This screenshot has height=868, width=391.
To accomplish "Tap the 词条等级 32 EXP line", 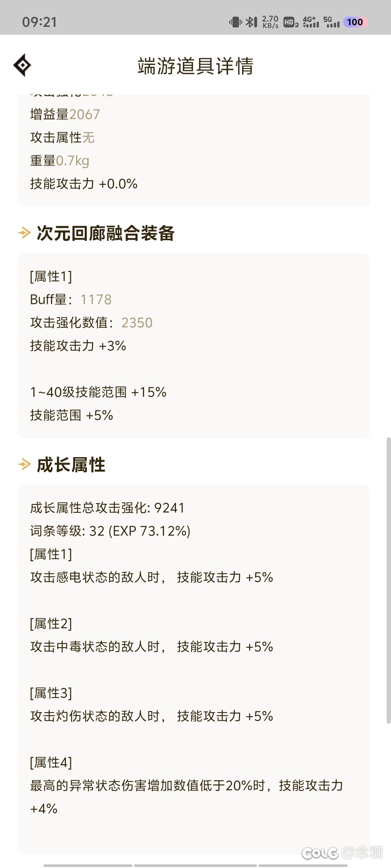I will click(x=110, y=531).
